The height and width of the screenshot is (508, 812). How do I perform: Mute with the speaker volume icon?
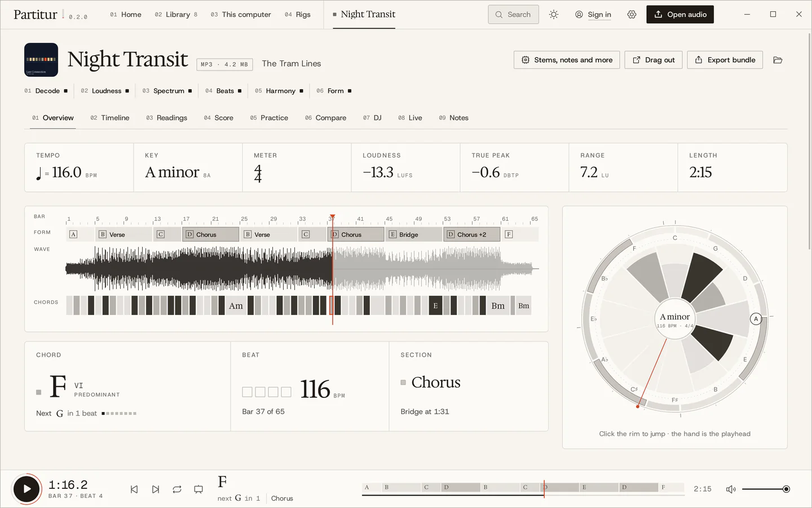[731, 489]
